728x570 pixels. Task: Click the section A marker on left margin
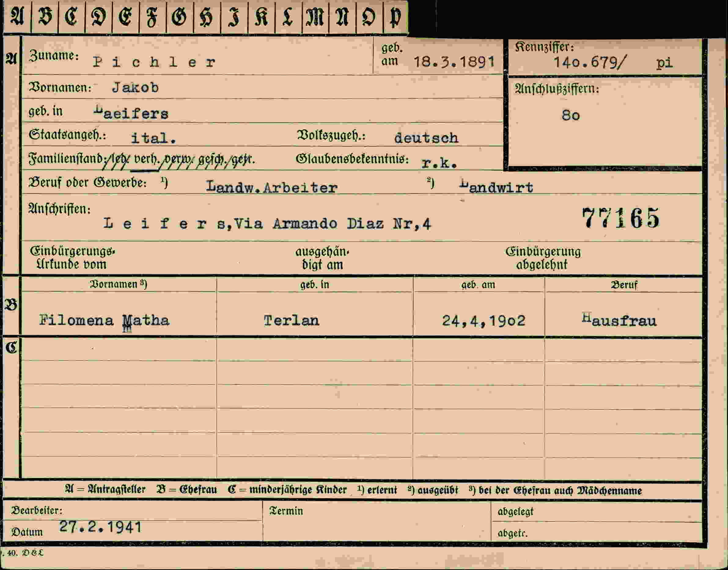11,59
